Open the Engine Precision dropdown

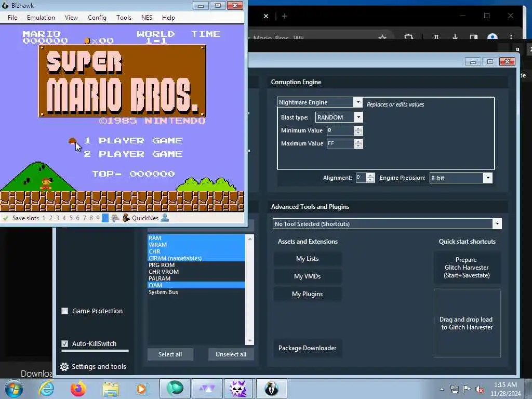[487, 178]
